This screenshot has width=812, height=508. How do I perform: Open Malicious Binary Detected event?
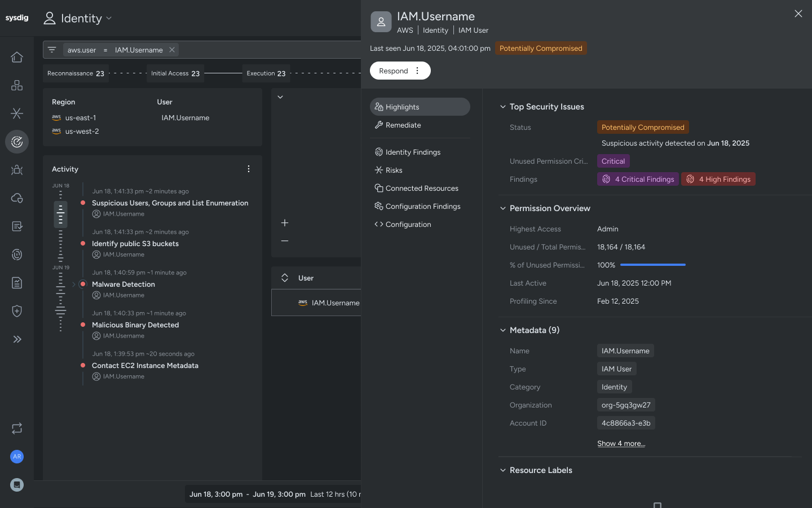[x=135, y=325]
